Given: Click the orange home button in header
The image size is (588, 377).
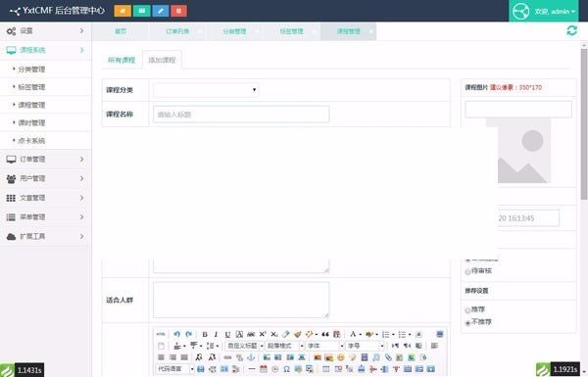Looking at the screenshot, I should pyautogui.click(x=122, y=11).
